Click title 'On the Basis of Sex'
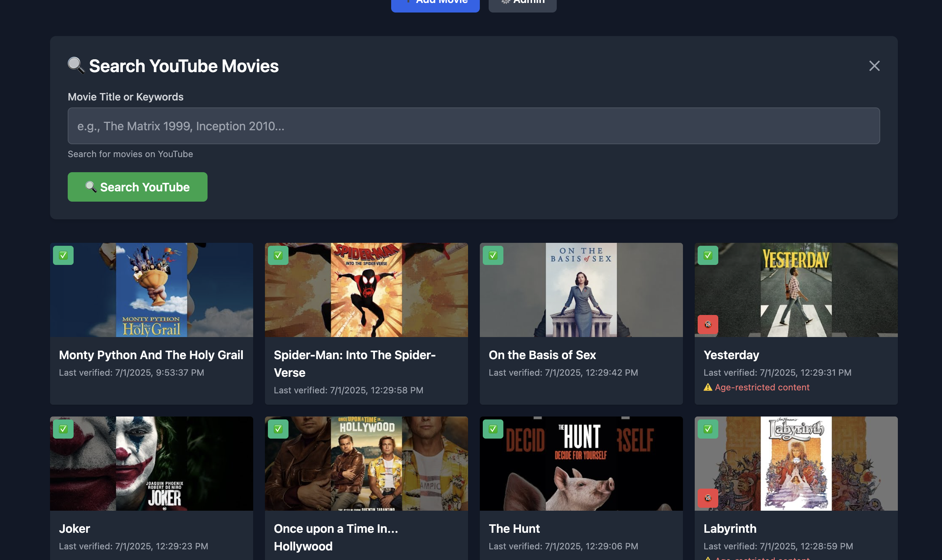 [542, 355]
